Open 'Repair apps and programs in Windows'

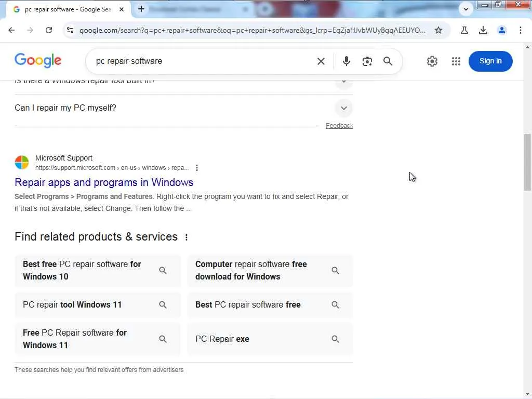click(x=104, y=182)
